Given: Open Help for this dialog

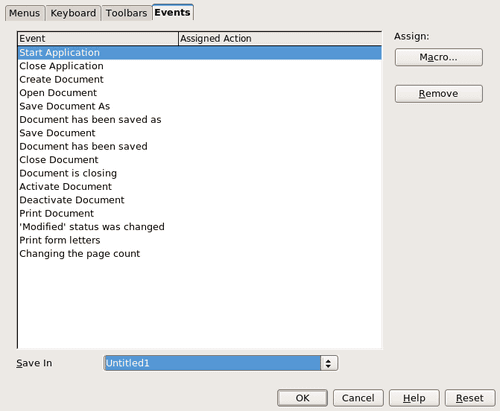Looking at the screenshot, I should pos(414,398).
